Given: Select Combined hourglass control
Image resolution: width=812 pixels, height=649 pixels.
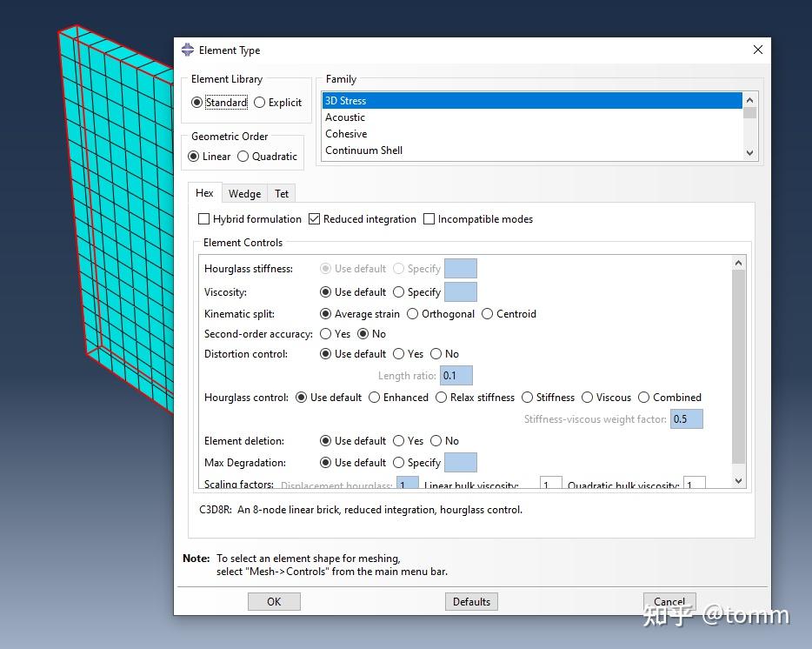Looking at the screenshot, I should (x=643, y=398).
